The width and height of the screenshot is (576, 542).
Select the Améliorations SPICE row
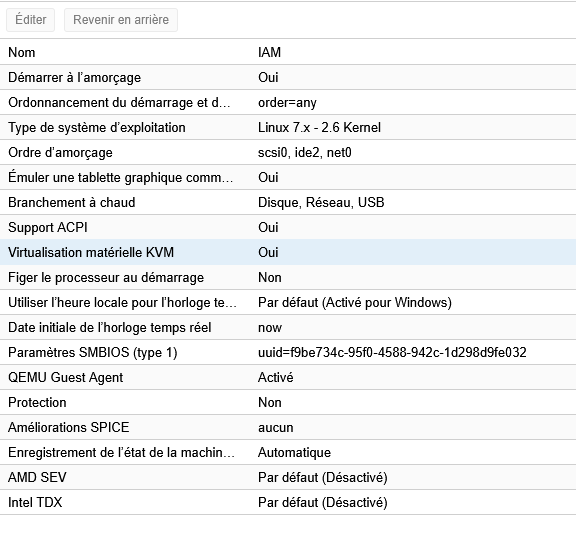click(288, 427)
